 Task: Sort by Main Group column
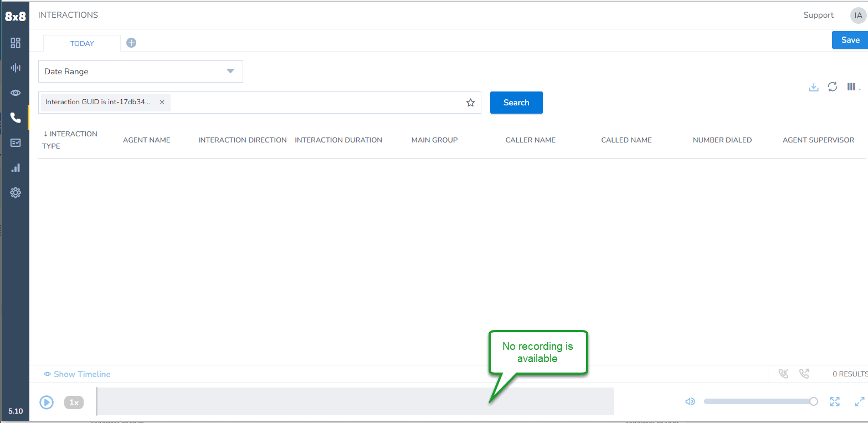434,140
